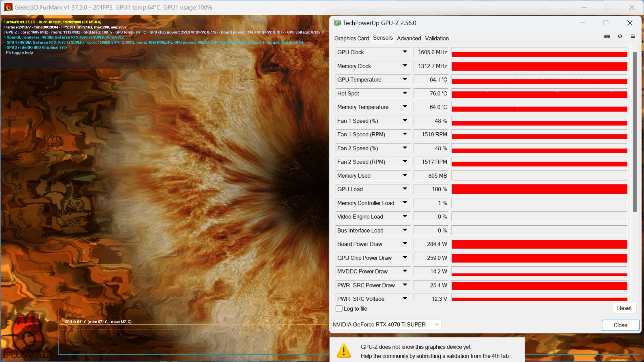Expand the Board Power Draw dropdown
Screen dimensions: 644x362
(405, 244)
